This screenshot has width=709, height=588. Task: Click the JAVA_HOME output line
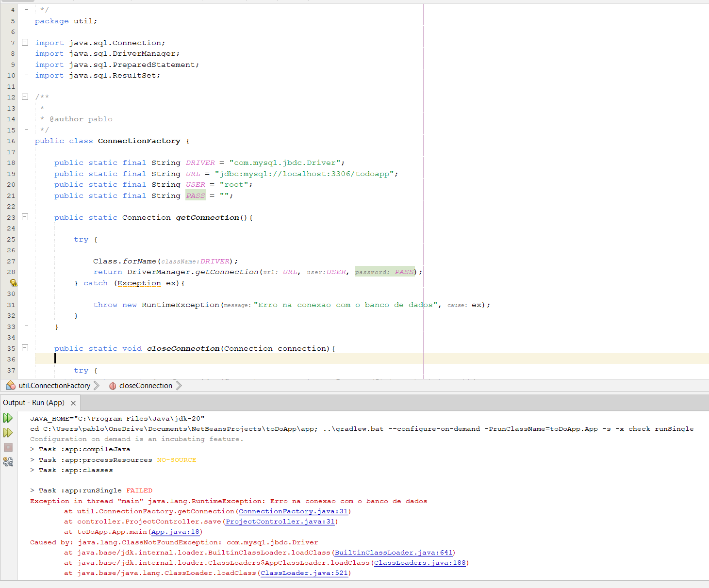coord(117,419)
